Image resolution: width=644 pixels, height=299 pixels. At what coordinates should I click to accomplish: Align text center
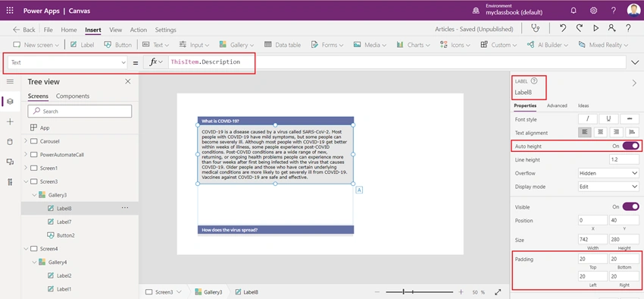pos(601,133)
